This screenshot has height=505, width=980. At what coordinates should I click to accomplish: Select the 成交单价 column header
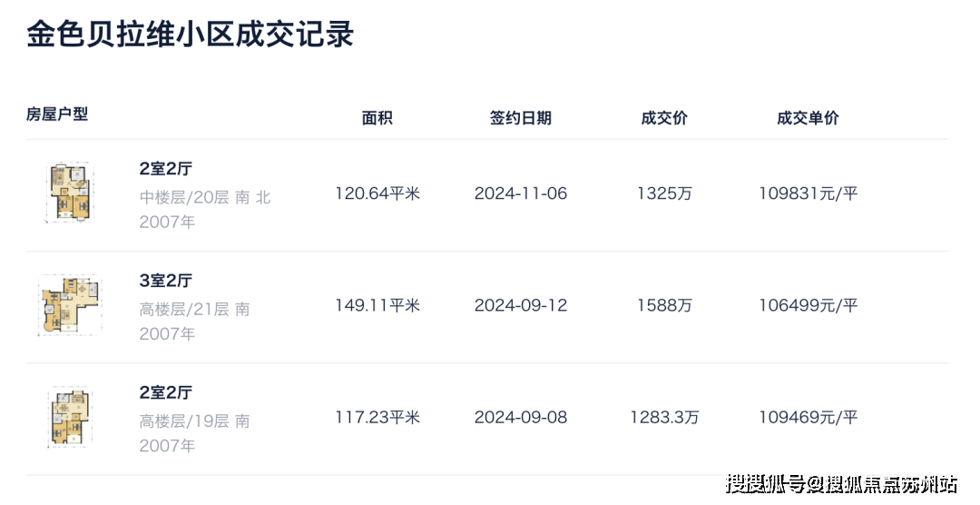tap(808, 118)
